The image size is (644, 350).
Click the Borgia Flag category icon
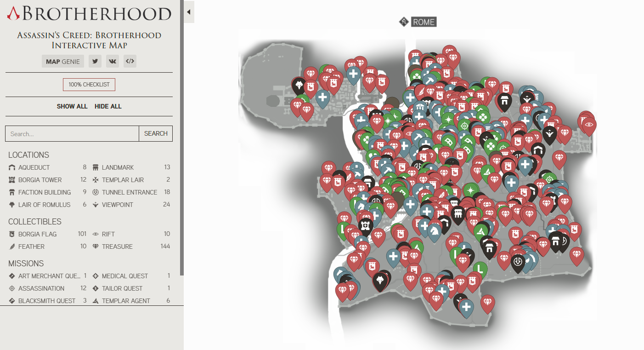tap(12, 234)
